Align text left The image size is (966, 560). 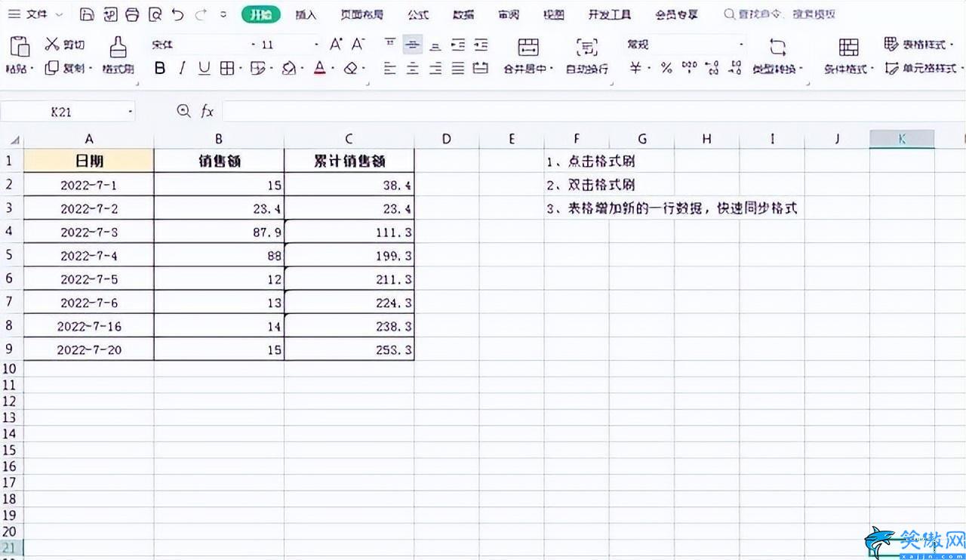[389, 68]
